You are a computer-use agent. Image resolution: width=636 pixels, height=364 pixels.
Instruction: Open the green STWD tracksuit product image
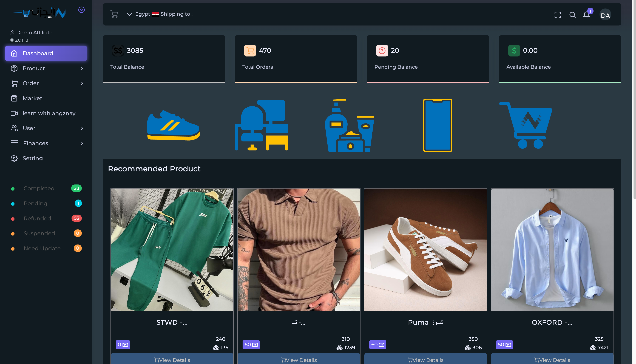pyautogui.click(x=172, y=249)
